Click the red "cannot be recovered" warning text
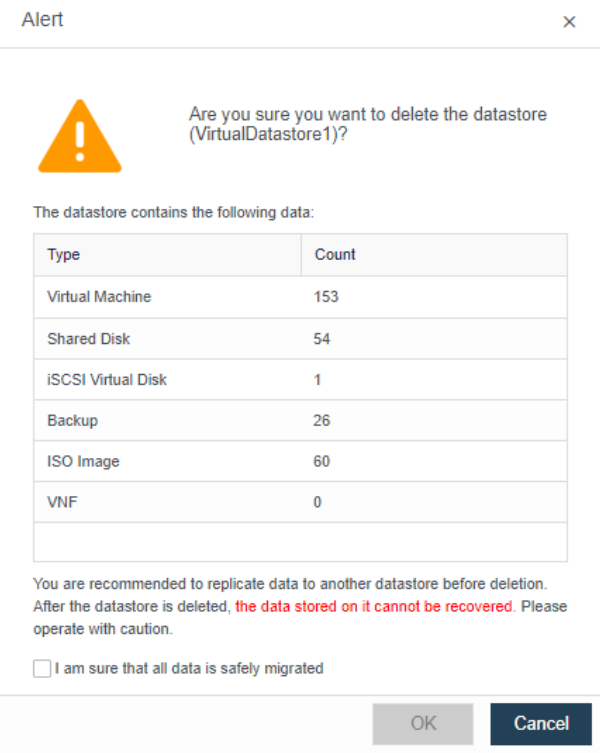The image size is (600, 753). click(375, 607)
